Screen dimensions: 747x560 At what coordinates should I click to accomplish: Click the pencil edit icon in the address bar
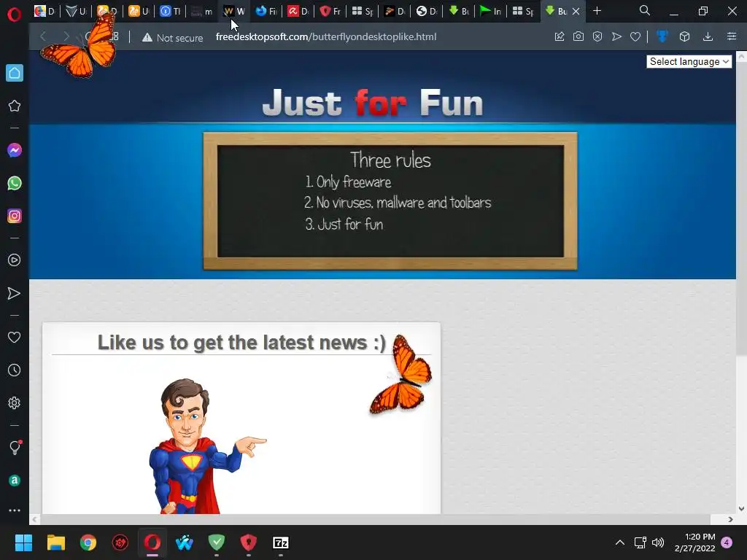coord(560,36)
